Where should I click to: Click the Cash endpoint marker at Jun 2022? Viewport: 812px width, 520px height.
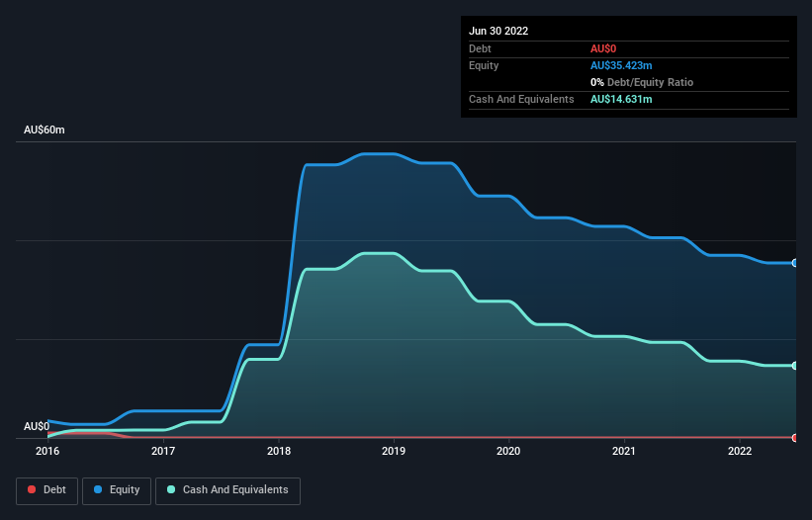pos(795,366)
